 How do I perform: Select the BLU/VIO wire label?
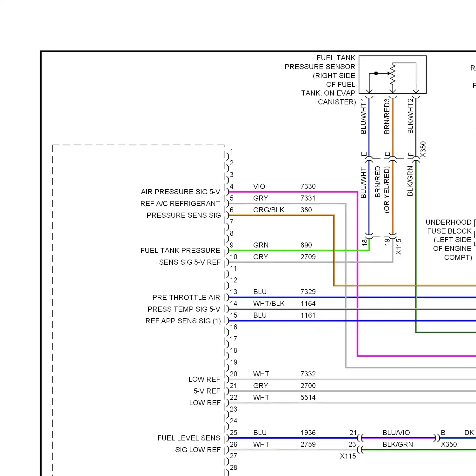coord(396,433)
